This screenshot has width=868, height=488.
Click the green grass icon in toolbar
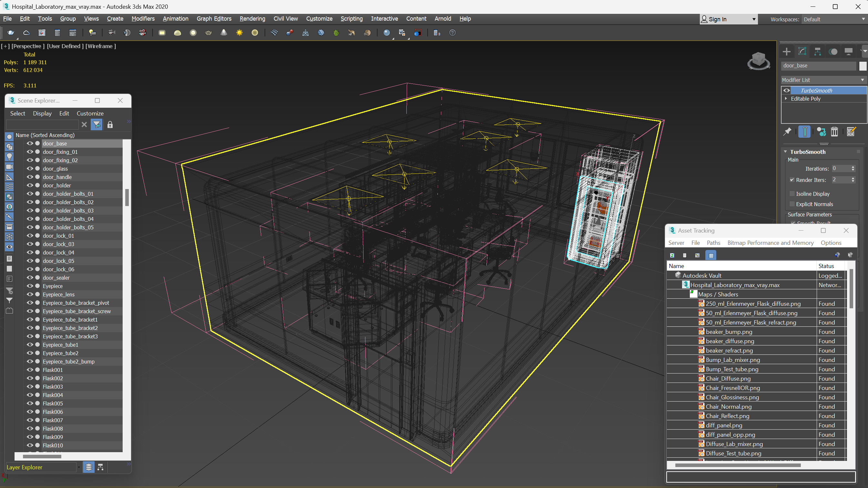(336, 33)
